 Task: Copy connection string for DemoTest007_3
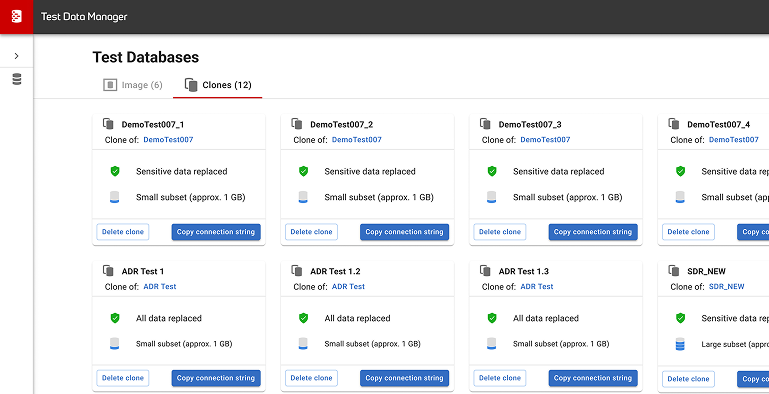[x=593, y=232]
